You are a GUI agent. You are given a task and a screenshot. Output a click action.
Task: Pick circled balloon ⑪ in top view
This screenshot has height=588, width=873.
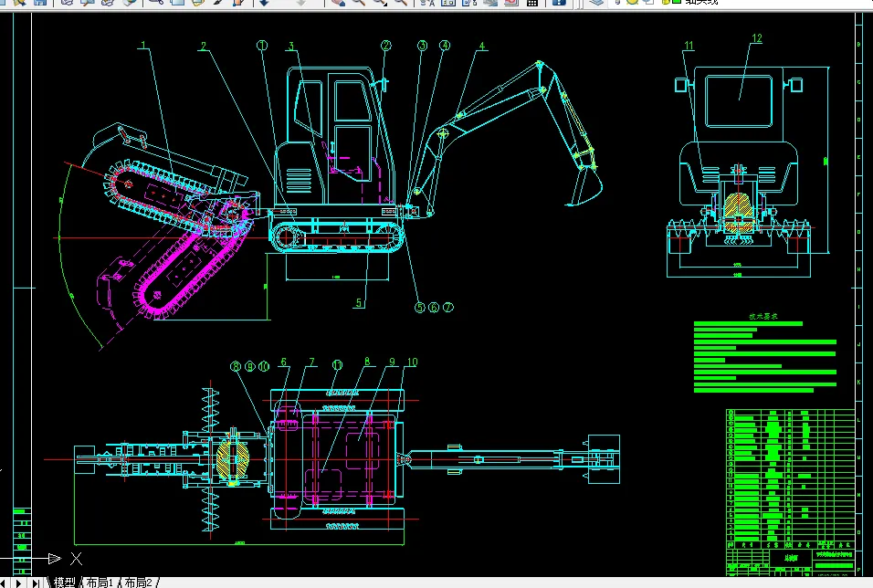pyautogui.click(x=337, y=365)
